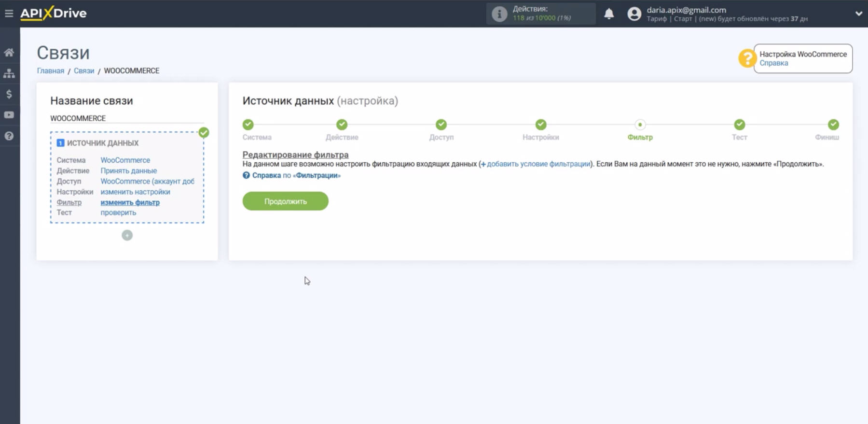Click the info icon next to Действия
Screen dimensions: 868x424
pos(499,14)
